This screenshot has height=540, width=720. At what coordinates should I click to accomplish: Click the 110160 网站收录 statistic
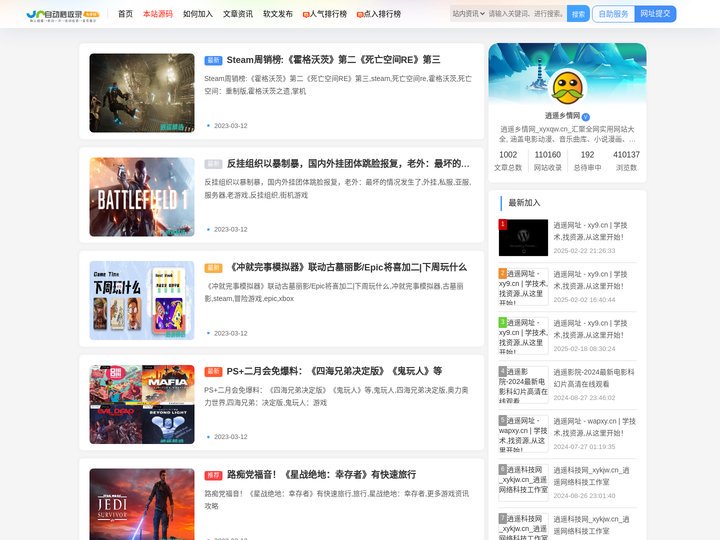tap(548, 161)
